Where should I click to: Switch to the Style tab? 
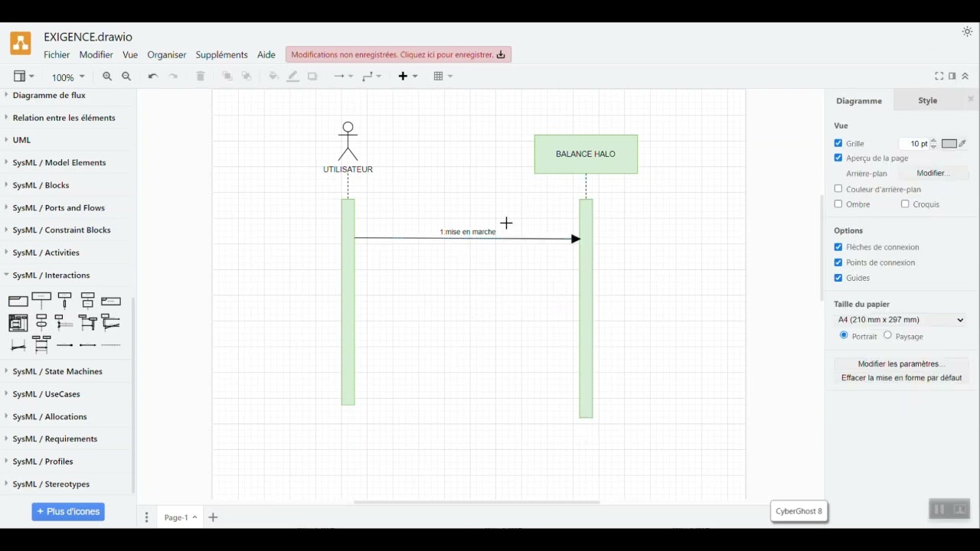point(928,100)
